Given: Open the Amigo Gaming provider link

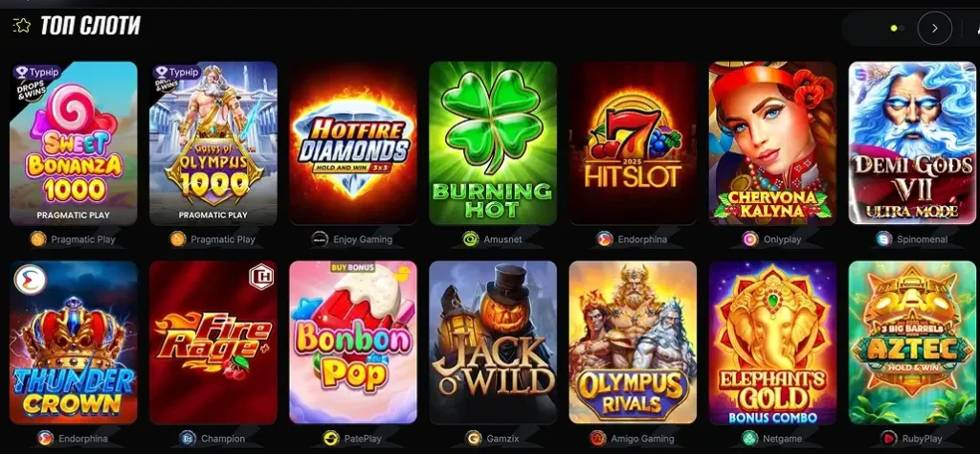Looking at the screenshot, I should [x=632, y=439].
